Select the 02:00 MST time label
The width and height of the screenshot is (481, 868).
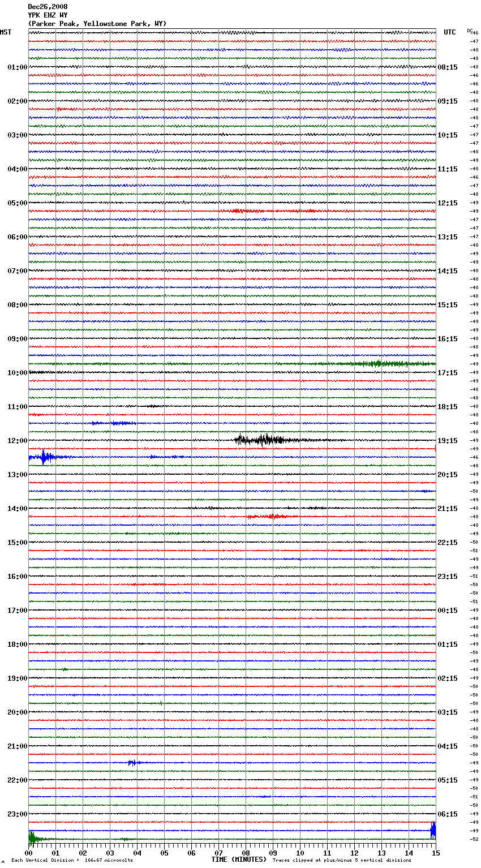(x=18, y=101)
